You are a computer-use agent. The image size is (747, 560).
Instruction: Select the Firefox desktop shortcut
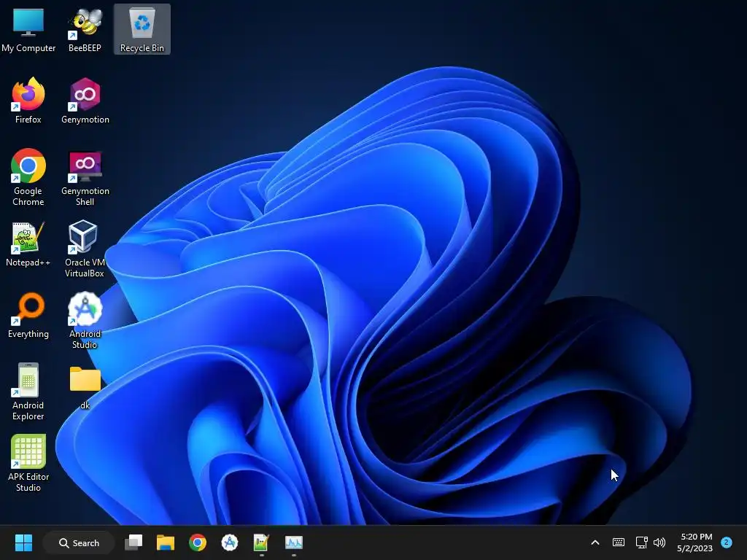pos(28,101)
